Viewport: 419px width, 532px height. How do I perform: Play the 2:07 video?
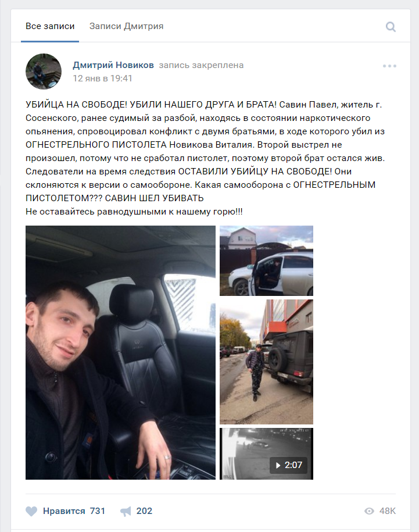tap(288, 465)
